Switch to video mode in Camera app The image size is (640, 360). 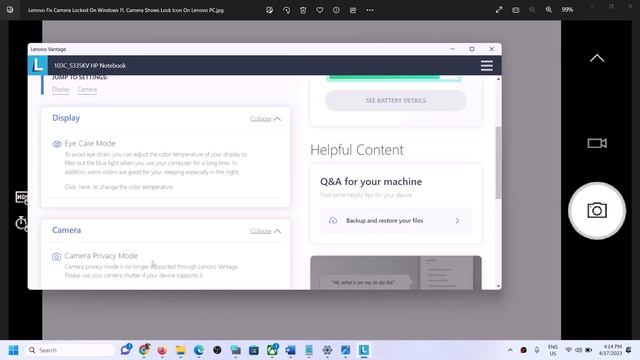pyautogui.click(x=597, y=143)
